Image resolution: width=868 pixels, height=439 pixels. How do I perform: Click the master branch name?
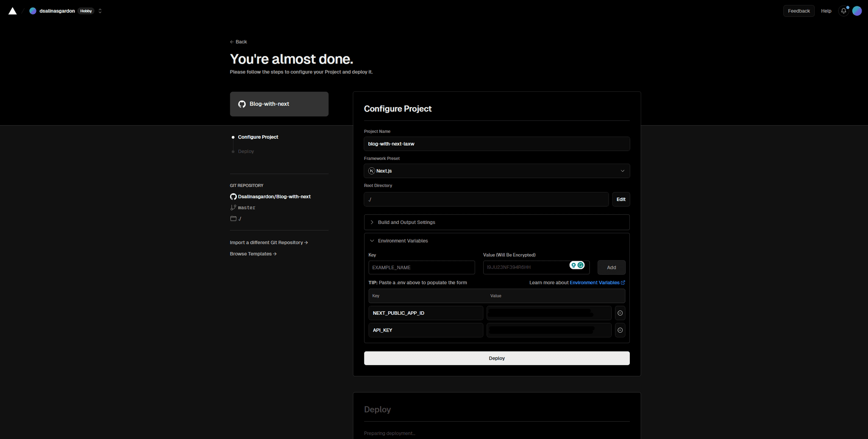[x=247, y=208]
